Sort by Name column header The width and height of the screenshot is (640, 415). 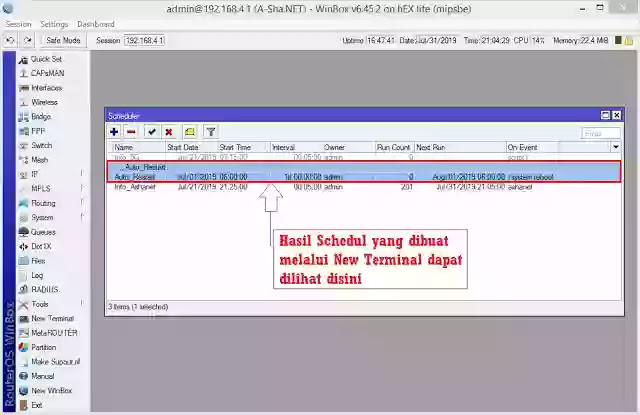138,147
